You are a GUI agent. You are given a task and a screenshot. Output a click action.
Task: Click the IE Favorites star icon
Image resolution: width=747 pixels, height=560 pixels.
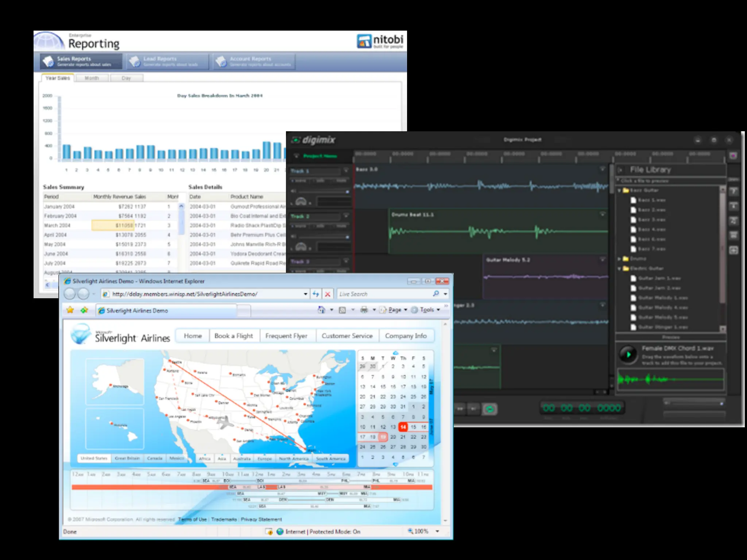pyautogui.click(x=70, y=310)
